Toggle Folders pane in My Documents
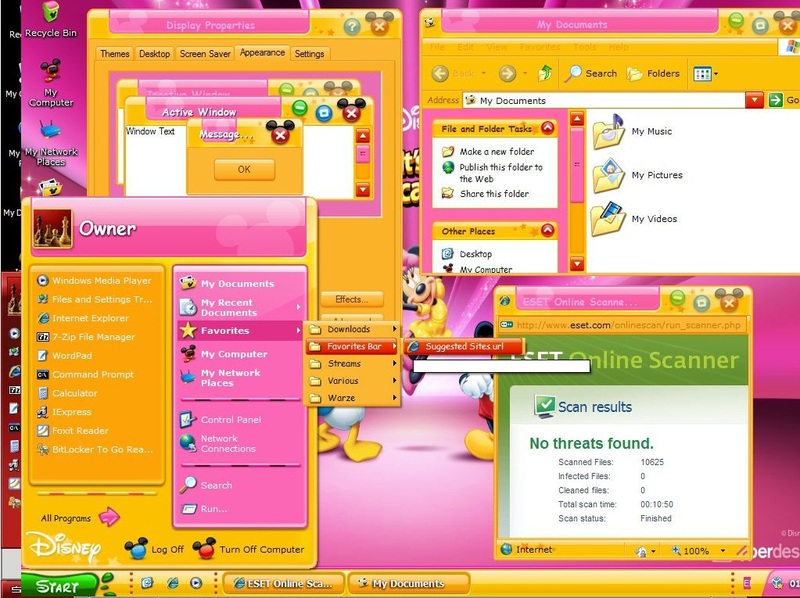 point(653,73)
